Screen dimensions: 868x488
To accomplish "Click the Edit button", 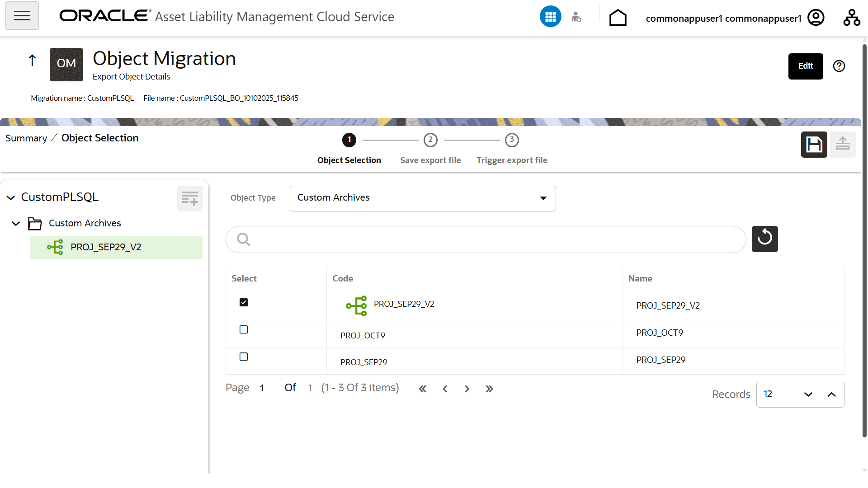I will pos(805,66).
